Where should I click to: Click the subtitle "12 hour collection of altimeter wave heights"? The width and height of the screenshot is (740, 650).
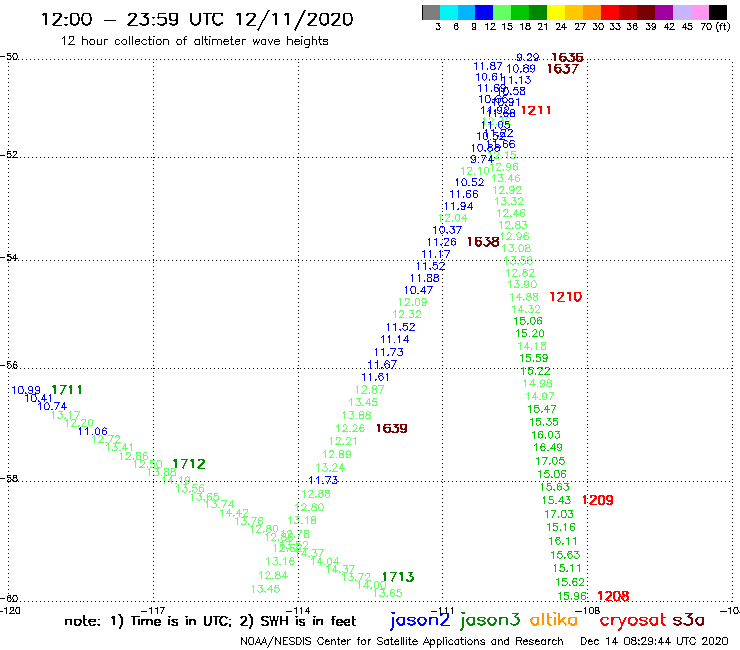pyautogui.click(x=194, y=41)
